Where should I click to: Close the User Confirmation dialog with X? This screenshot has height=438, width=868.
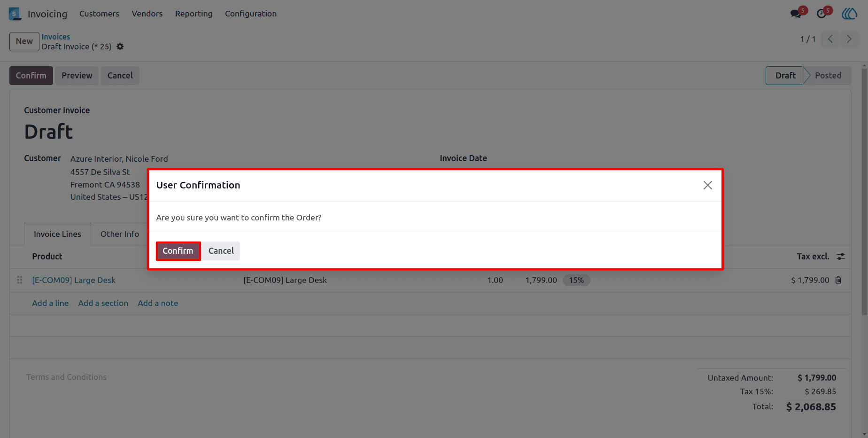pyautogui.click(x=708, y=185)
